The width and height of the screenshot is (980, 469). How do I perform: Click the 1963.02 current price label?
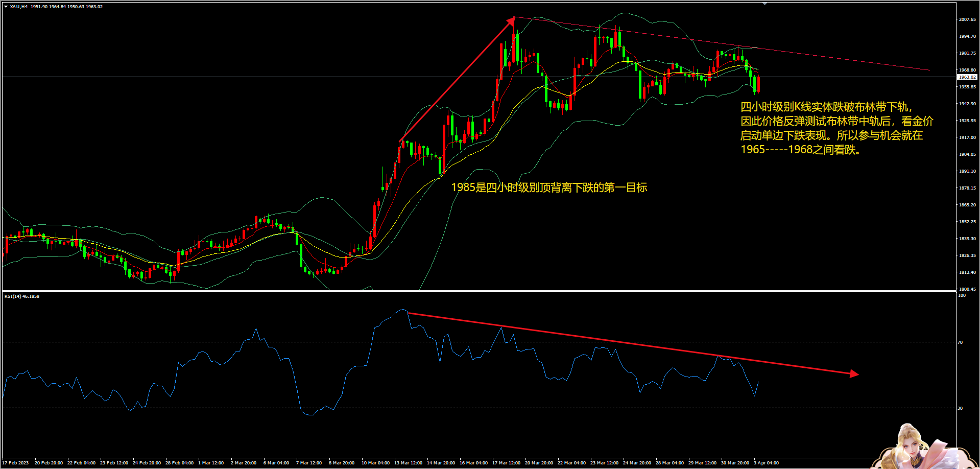[x=966, y=77]
